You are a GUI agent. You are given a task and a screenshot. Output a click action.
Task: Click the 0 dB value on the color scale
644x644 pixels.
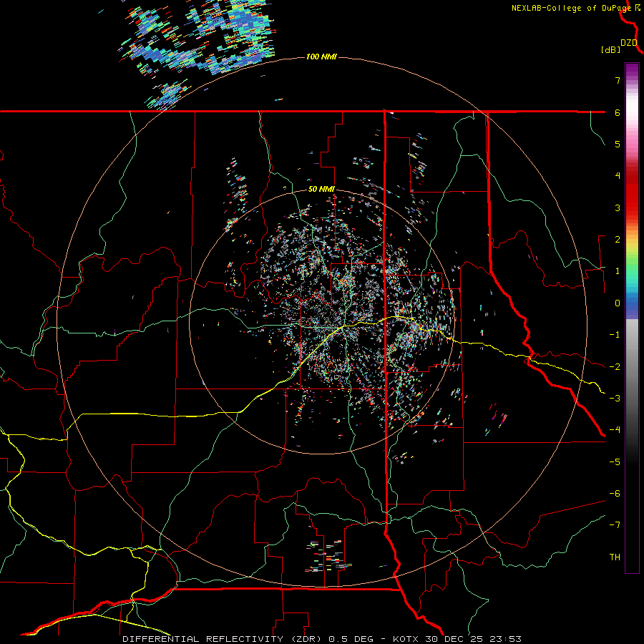click(618, 303)
